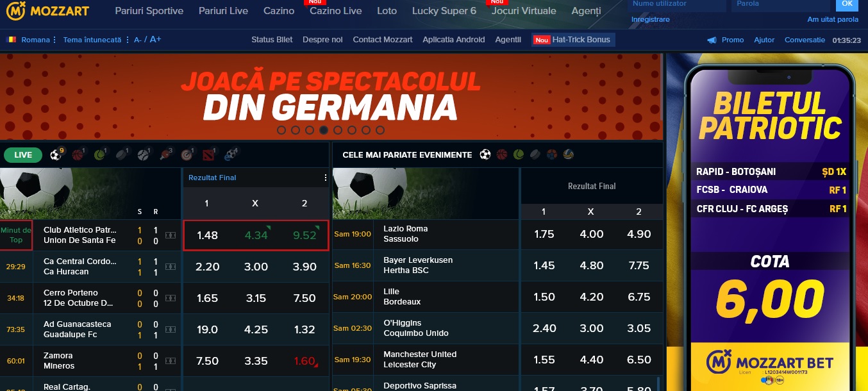The image size is (868, 391).
Task: Open Tema întunecată options menu dots
Action: [128, 40]
